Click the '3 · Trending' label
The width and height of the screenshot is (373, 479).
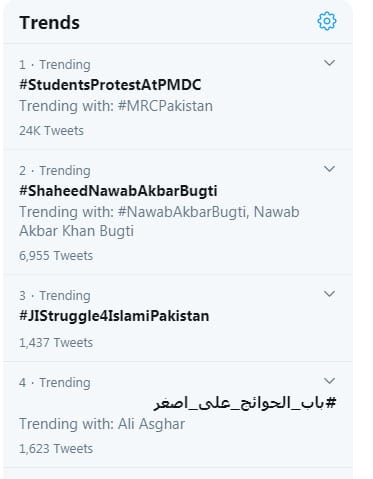coord(55,296)
